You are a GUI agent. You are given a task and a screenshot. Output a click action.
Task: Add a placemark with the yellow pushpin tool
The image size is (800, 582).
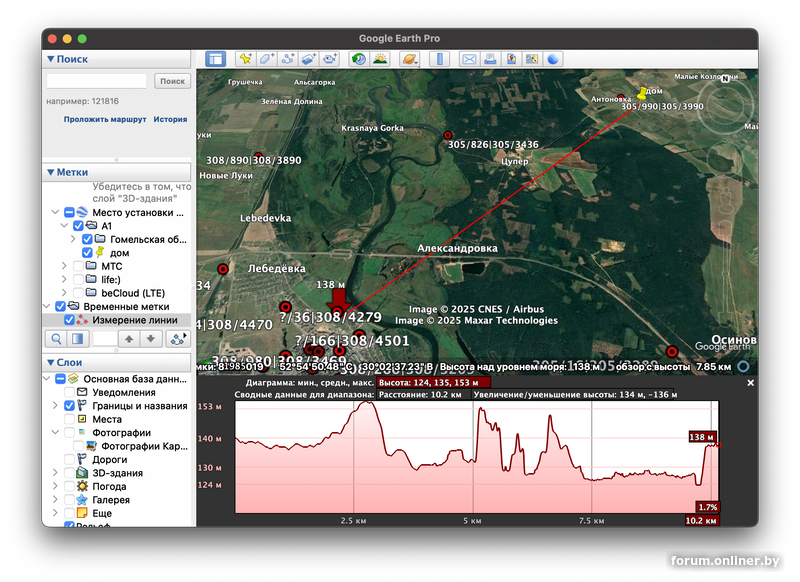point(245,59)
